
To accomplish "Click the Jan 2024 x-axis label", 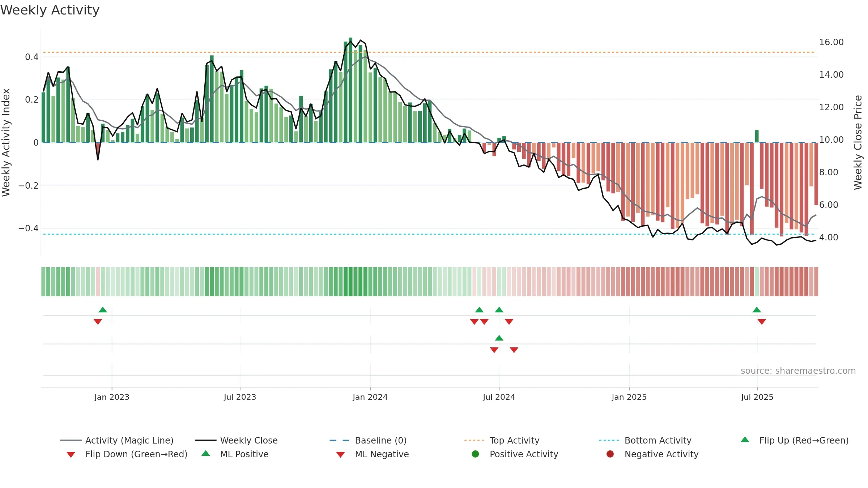I will point(370,397).
